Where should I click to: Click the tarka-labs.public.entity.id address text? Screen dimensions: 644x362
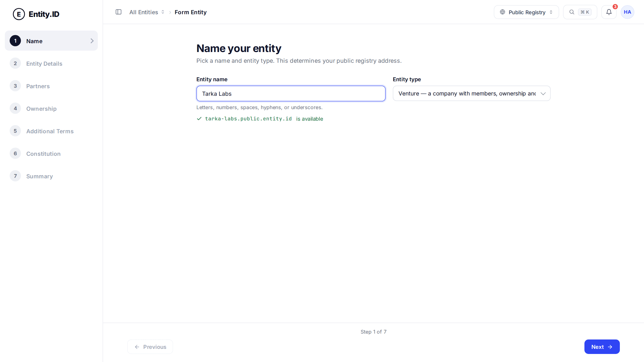(x=248, y=119)
